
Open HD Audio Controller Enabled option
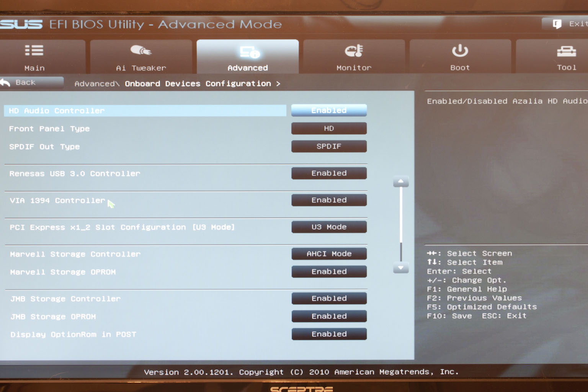click(x=329, y=110)
